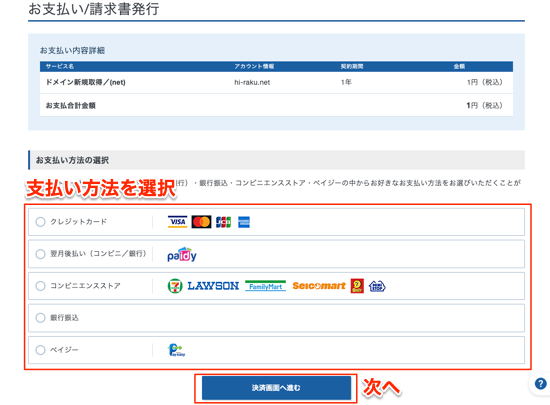Click the お支払い内容詳細 heading
The width and height of the screenshot is (550, 405).
pos(72,50)
